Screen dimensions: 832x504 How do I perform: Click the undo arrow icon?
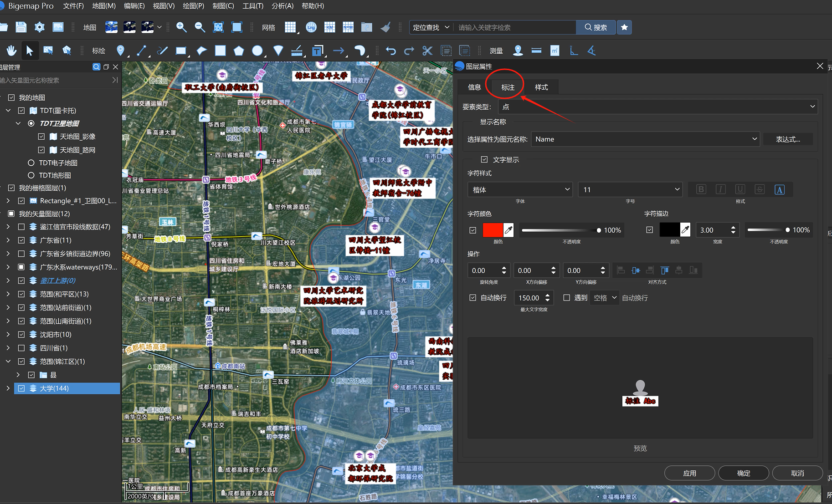[x=390, y=50]
